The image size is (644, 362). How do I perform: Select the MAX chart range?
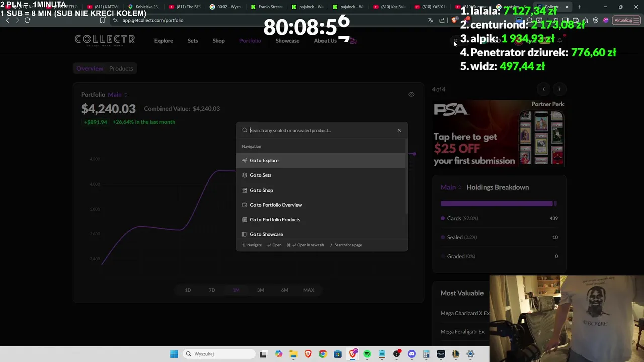309,290
